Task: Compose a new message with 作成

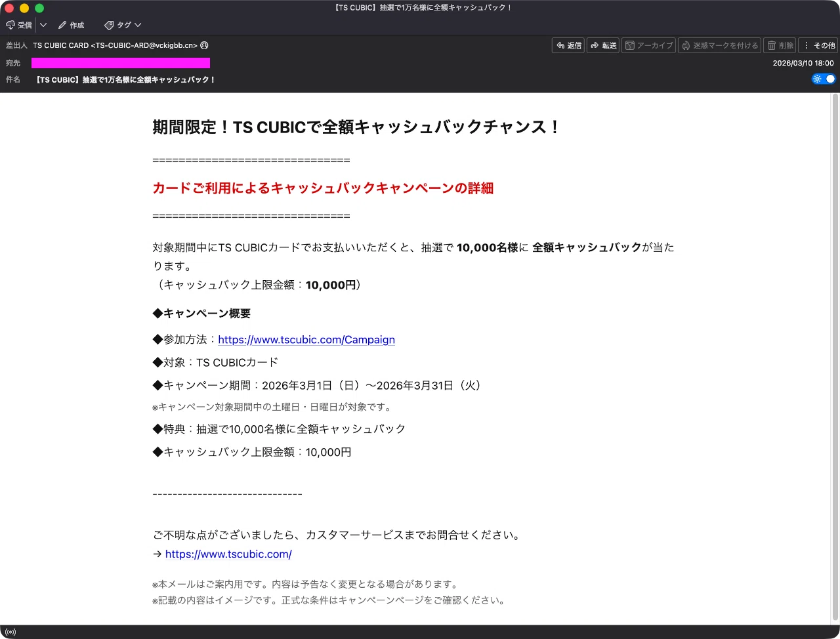Action: pyautogui.click(x=71, y=25)
